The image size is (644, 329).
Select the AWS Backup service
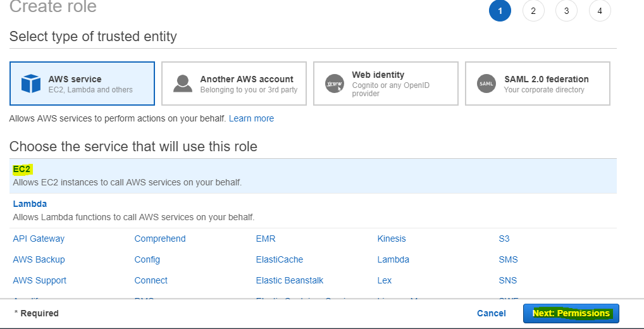tap(39, 259)
